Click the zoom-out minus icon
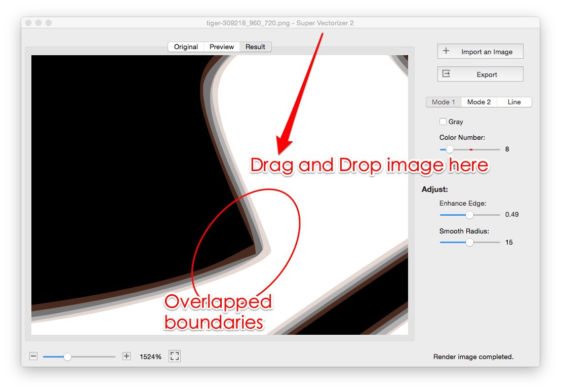The image size is (561, 392). (33, 356)
